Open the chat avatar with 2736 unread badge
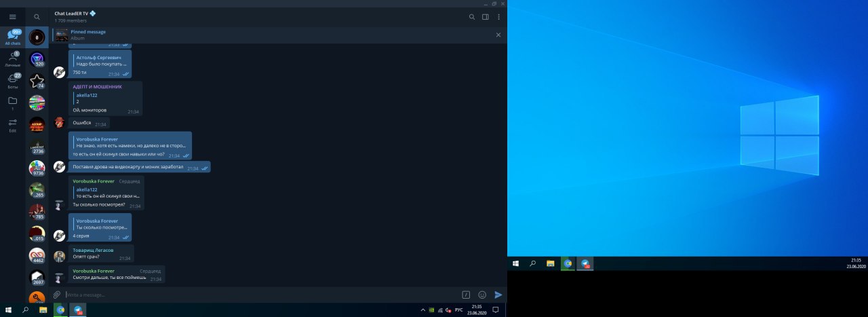 37,146
